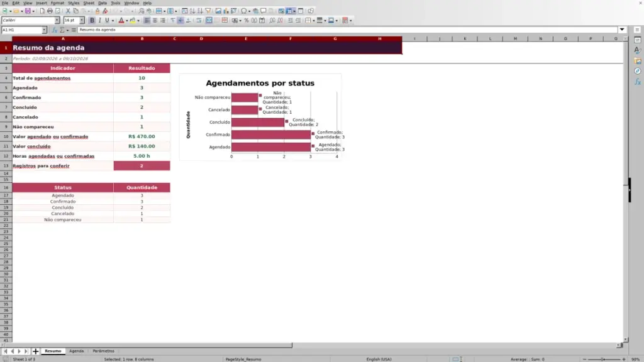Click the font color red swatch button
The image size is (644, 362).
click(x=121, y=21)
